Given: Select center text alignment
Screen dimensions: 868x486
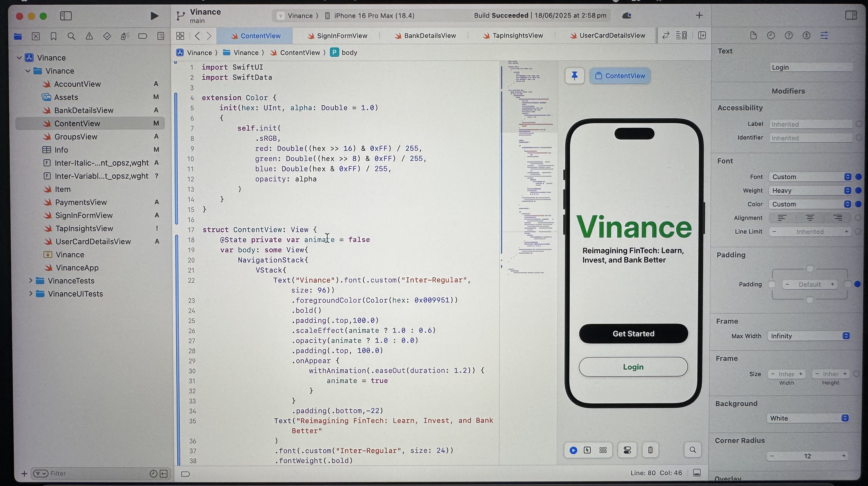Looking at the screenshot, I should 810,218.
